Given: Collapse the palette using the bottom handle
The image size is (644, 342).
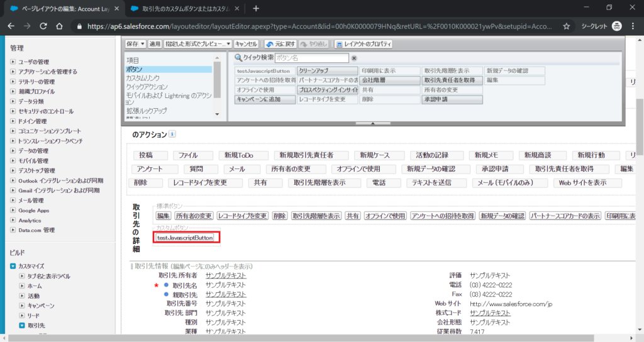Looking at the screenshot, I should click(373, 123).
